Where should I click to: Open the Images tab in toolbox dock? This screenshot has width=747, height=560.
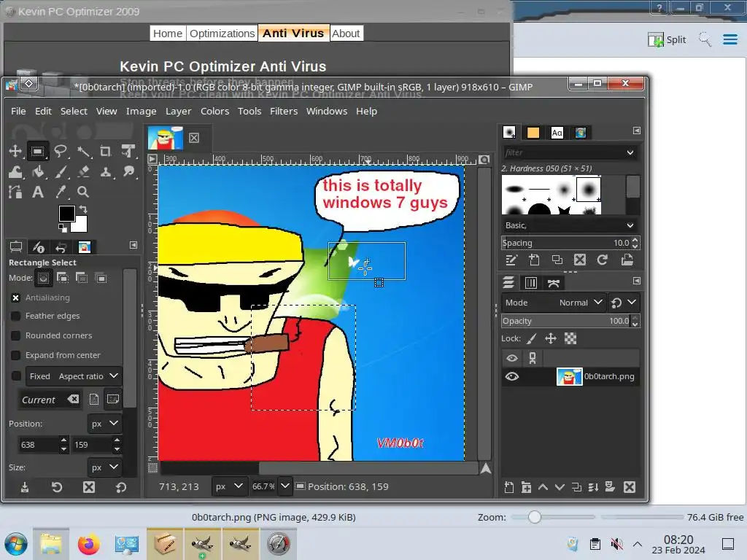85,246
